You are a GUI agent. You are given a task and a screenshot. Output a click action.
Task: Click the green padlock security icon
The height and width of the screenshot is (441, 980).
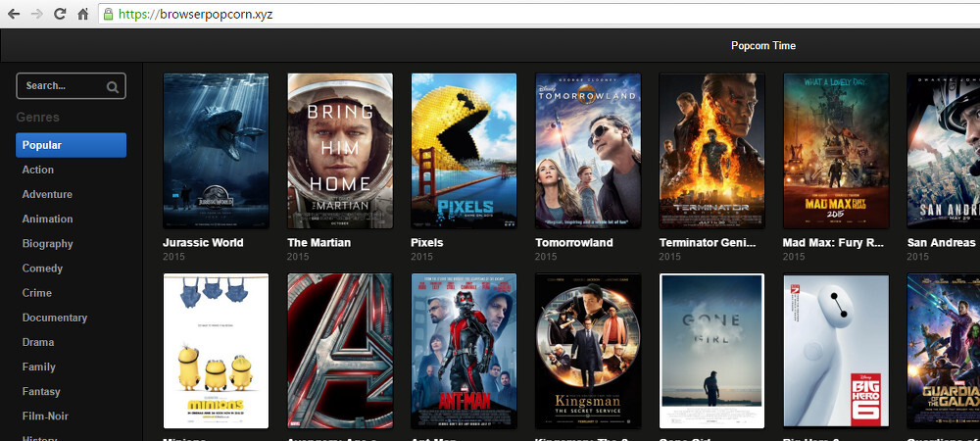coord(108,14)
